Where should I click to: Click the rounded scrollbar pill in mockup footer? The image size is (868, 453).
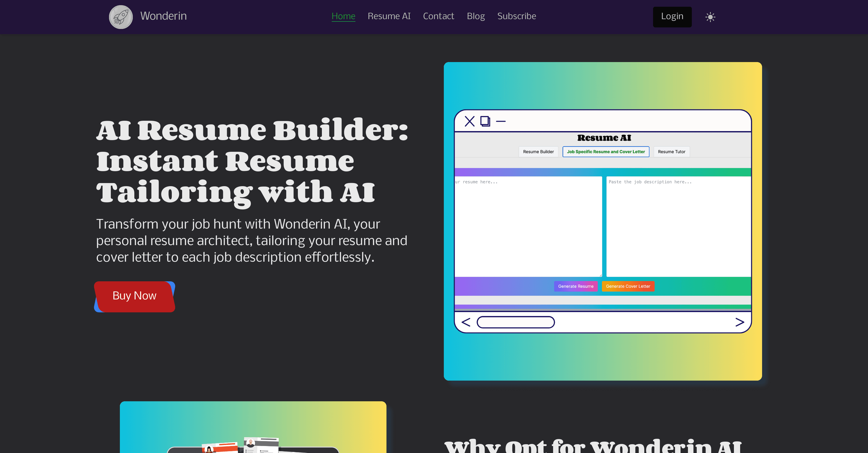pyautogui.click(x=516, y=322)
